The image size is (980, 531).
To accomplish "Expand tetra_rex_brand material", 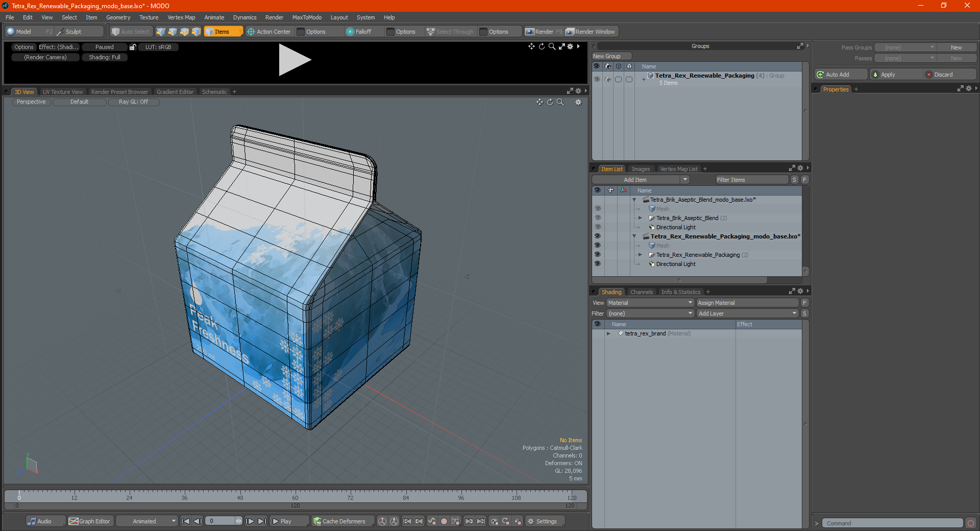I will click(608, 333).
